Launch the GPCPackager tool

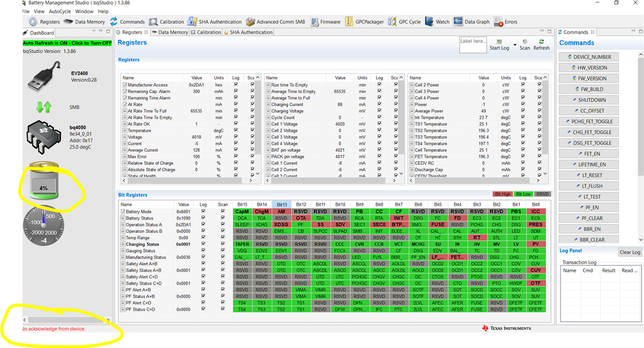click(364, 22)
